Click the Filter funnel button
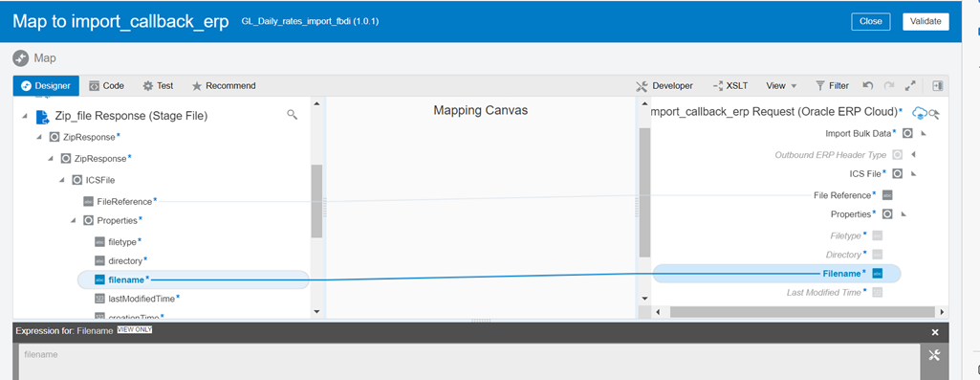 coord(833,86)
